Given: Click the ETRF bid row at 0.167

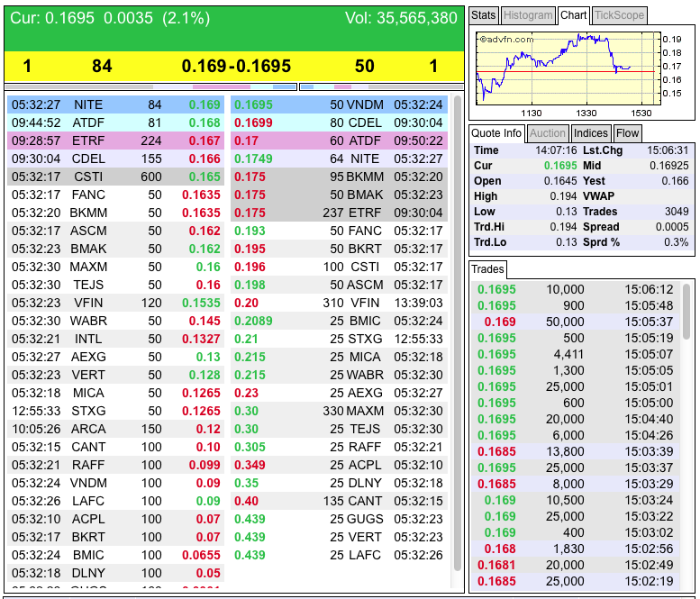Looking at the screenshot, I should [x=115, y=141].
